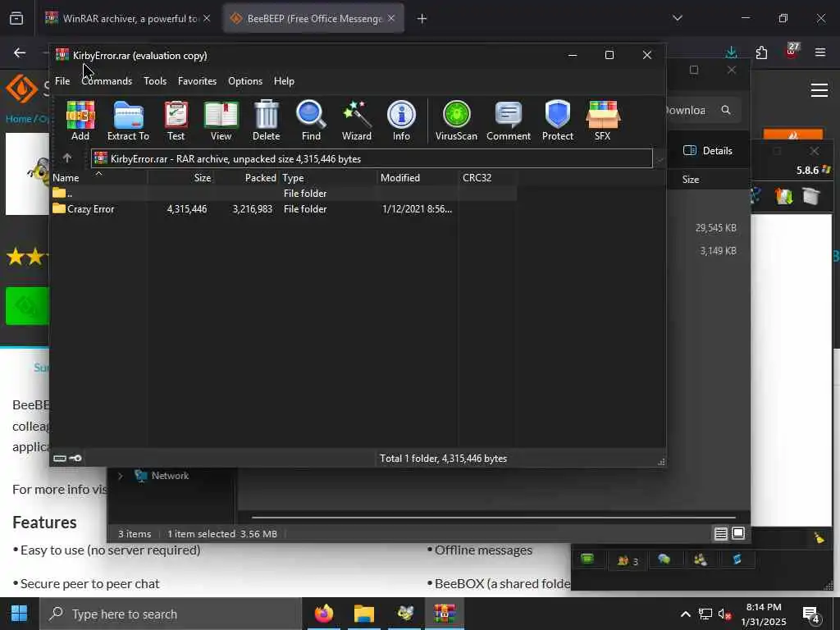The width and height of the screenshot is (840, 630).
Task: Switch Explorer to large thumbnails view
Action: click(x=738, y=533)
